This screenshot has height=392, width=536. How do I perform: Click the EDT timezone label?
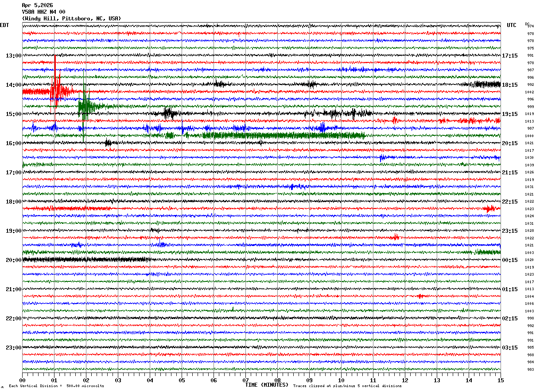click(4, 25)
